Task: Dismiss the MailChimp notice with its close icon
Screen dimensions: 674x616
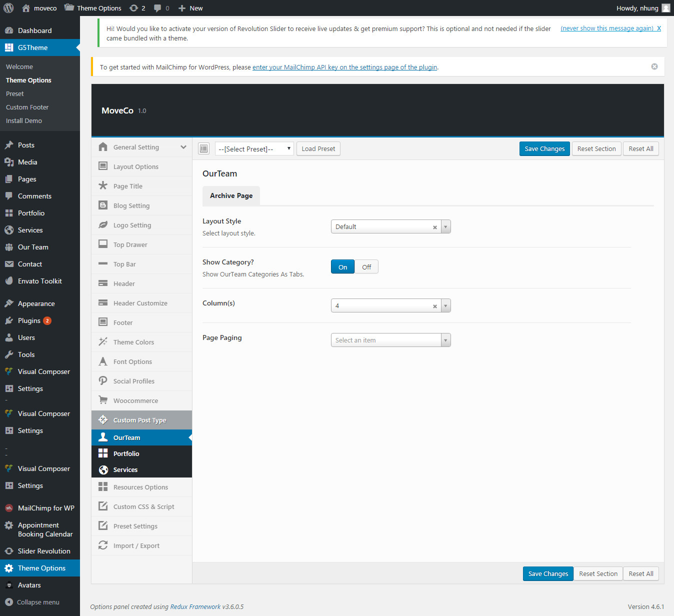Action: tap(654, 66)
